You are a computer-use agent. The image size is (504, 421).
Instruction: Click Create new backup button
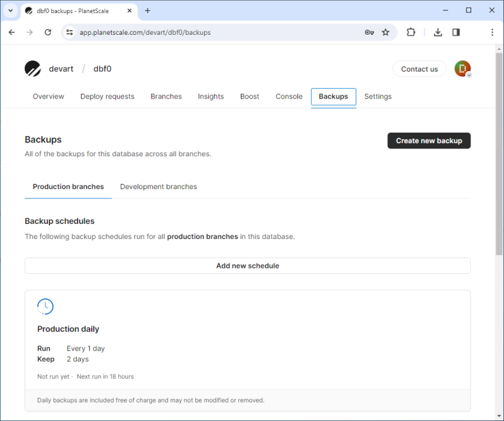click(429, 141)
